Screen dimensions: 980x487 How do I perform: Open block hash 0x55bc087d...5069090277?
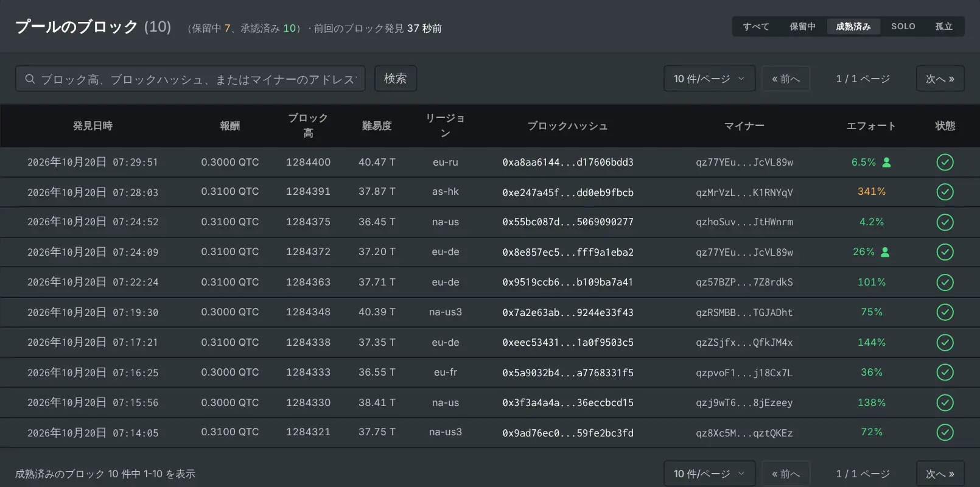pos(568,222)
